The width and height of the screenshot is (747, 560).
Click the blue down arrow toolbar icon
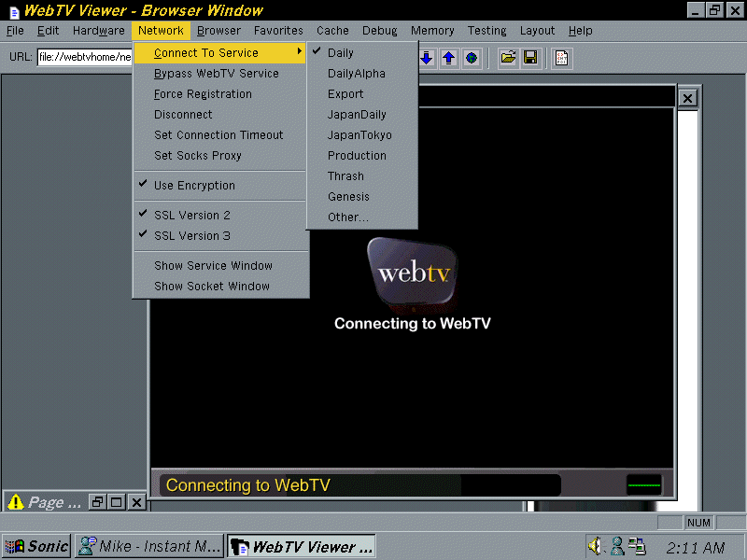(x=427, y=58)
